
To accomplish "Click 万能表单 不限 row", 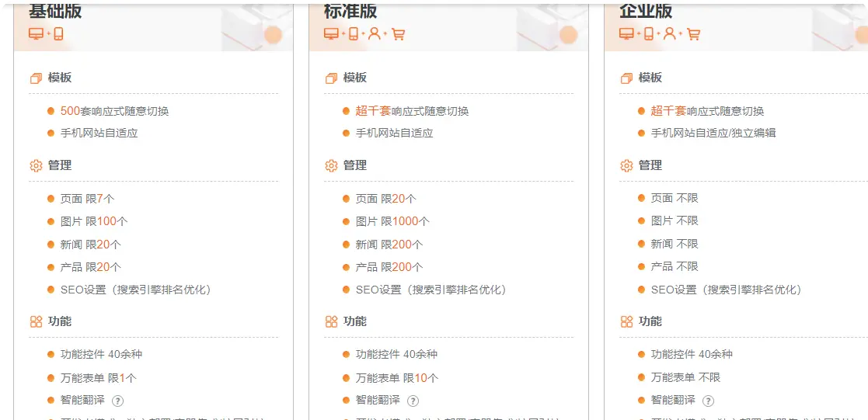I will pyautogui.click(x=686, y=378).
